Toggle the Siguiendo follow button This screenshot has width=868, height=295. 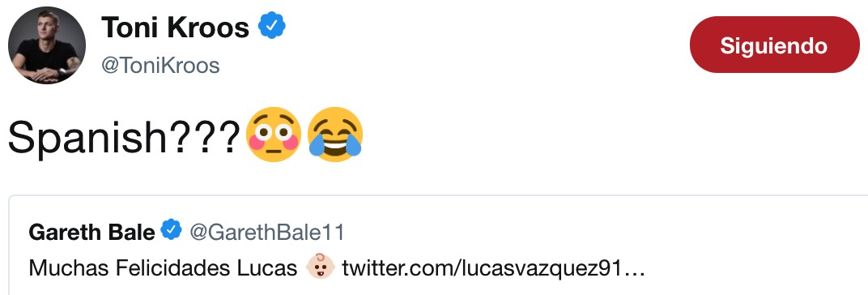[774, 45]
